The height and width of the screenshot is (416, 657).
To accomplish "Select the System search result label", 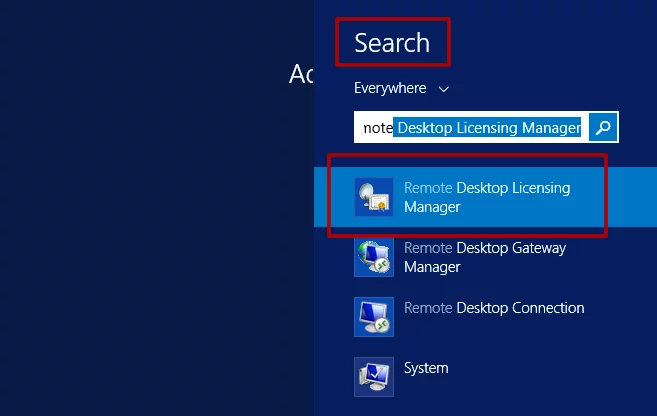I will (x=426, y=368).
